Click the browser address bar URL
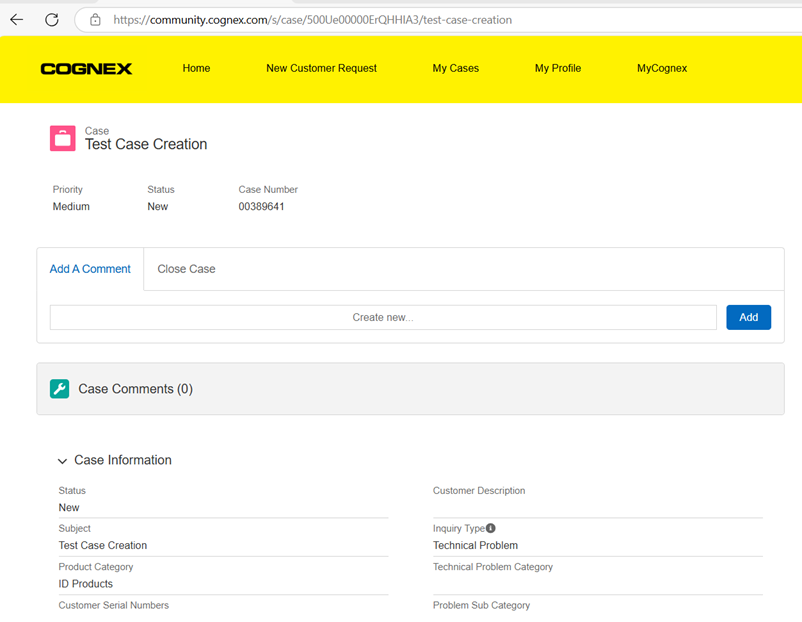The height and width of the screenshot is (622, 802). (x=312, y=20)
